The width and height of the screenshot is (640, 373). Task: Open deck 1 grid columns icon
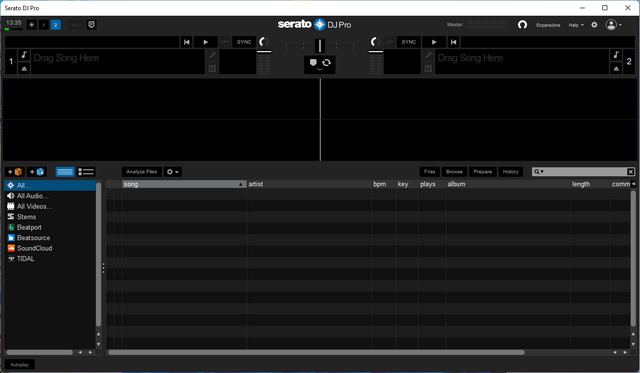click(212, 69)
